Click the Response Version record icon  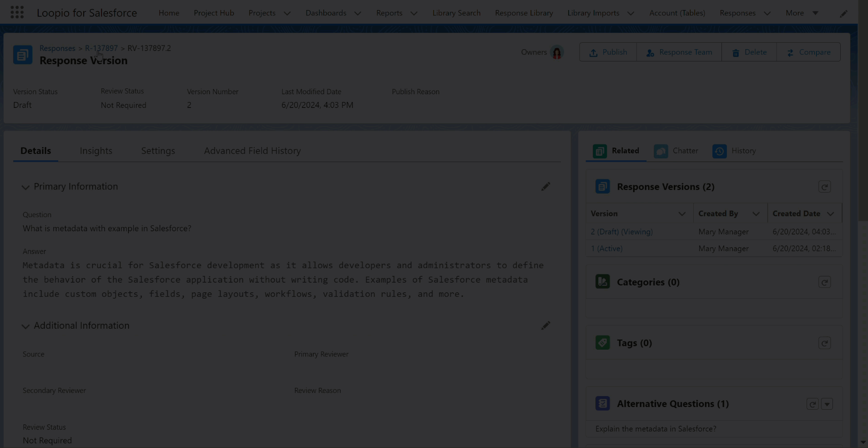click(x=23, y=55)
